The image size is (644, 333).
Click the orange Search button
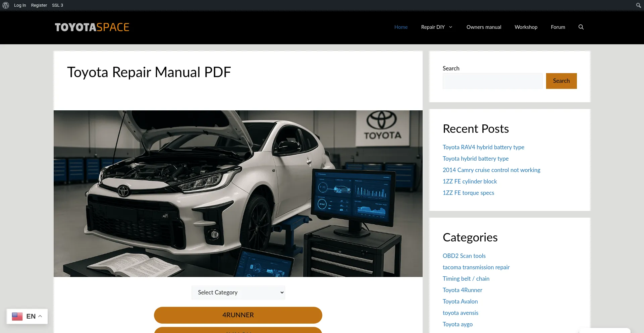point(561,81)
